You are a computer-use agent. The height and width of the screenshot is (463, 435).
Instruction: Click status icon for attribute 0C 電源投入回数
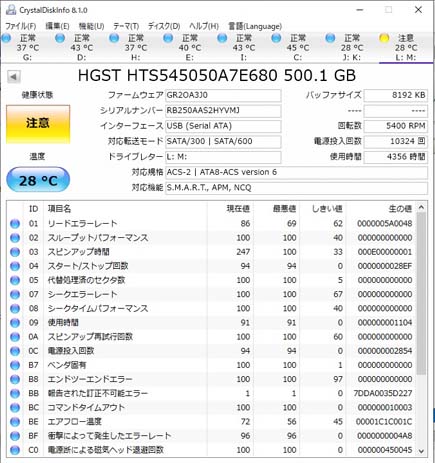click(15, 351)
